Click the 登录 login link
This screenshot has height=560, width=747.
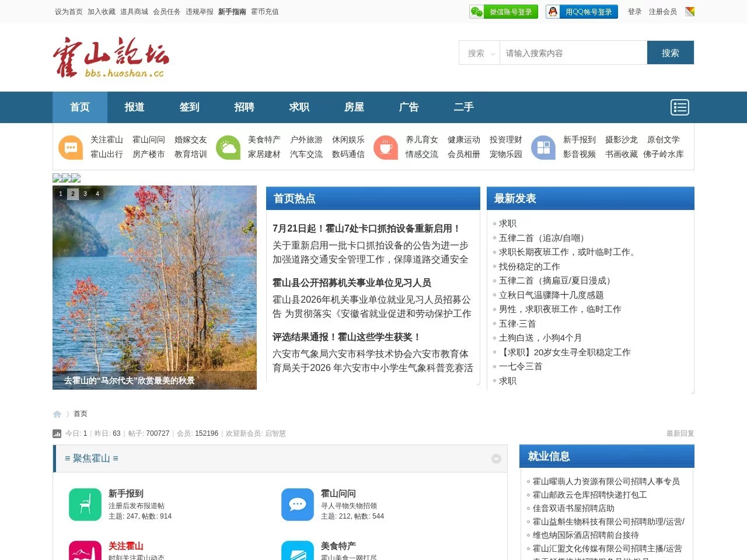(x=635, y=12)
